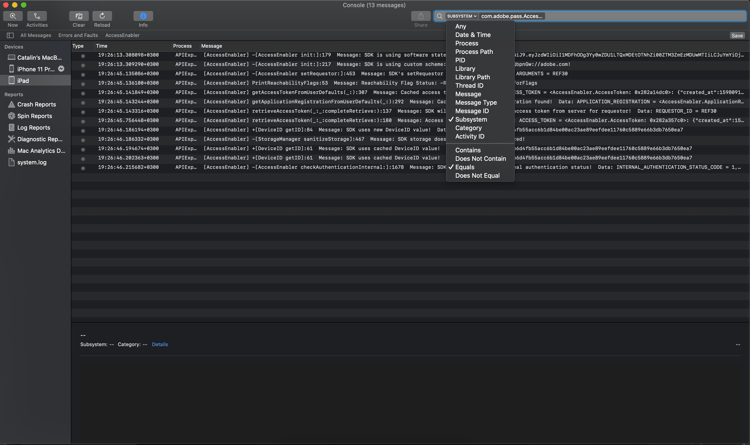
Task: Open the SUBSYSTEM token dropdown in the search field
Action: [x=462, y=16]
